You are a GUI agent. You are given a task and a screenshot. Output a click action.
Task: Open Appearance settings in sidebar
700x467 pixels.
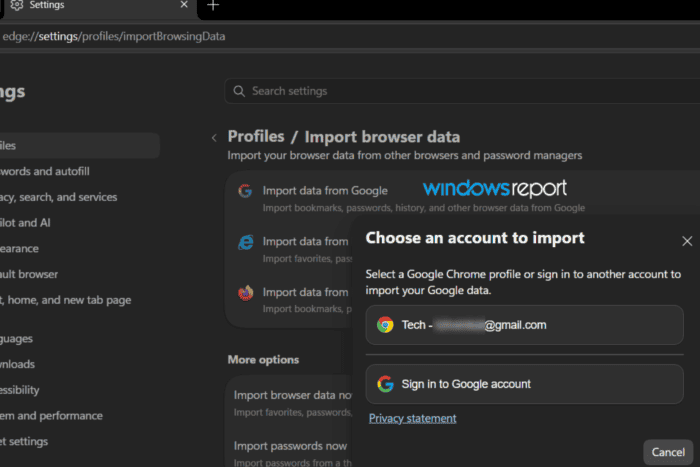(x=20, y=248)
